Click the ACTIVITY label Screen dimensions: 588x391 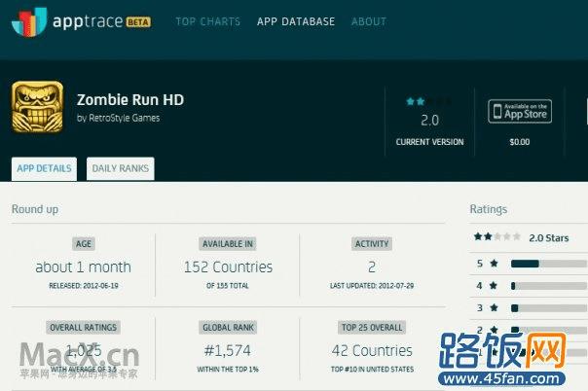click(x=372, y=244)
